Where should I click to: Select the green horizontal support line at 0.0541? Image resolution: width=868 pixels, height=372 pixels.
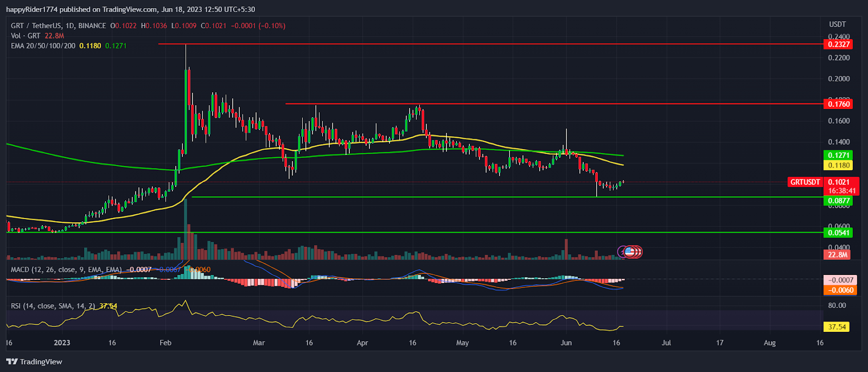click(414, 232)
